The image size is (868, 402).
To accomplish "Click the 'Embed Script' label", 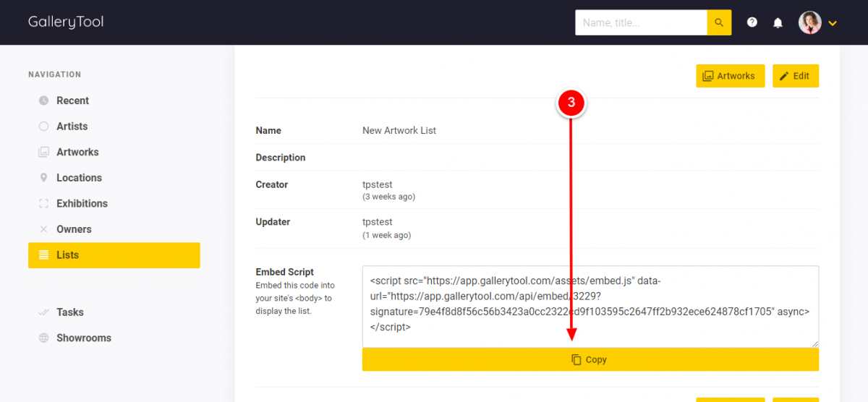I will [285, 272].
